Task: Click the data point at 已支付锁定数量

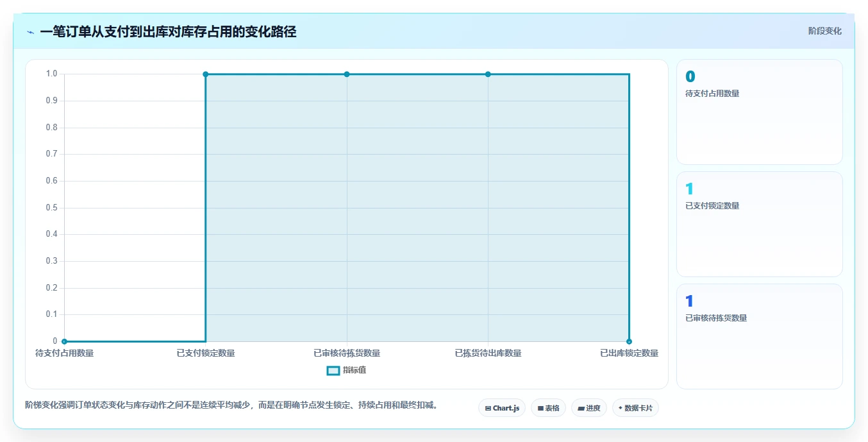Action: click(206, 74)
